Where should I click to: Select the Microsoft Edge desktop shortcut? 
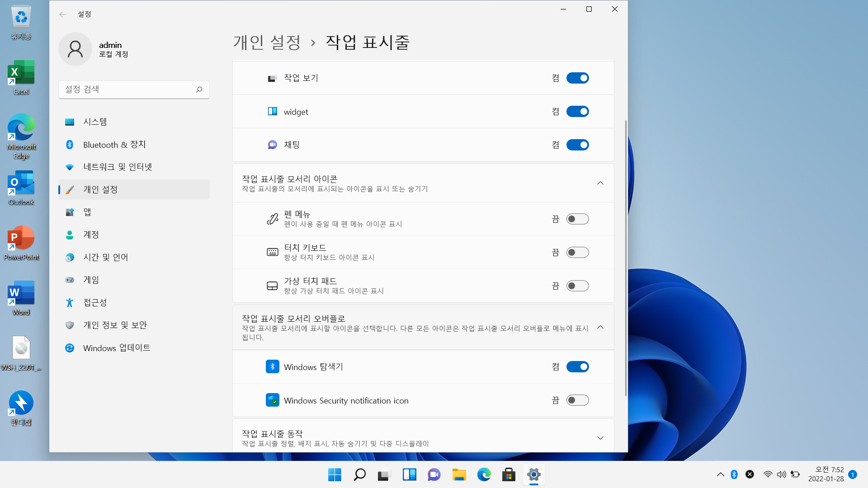point(21,136)
